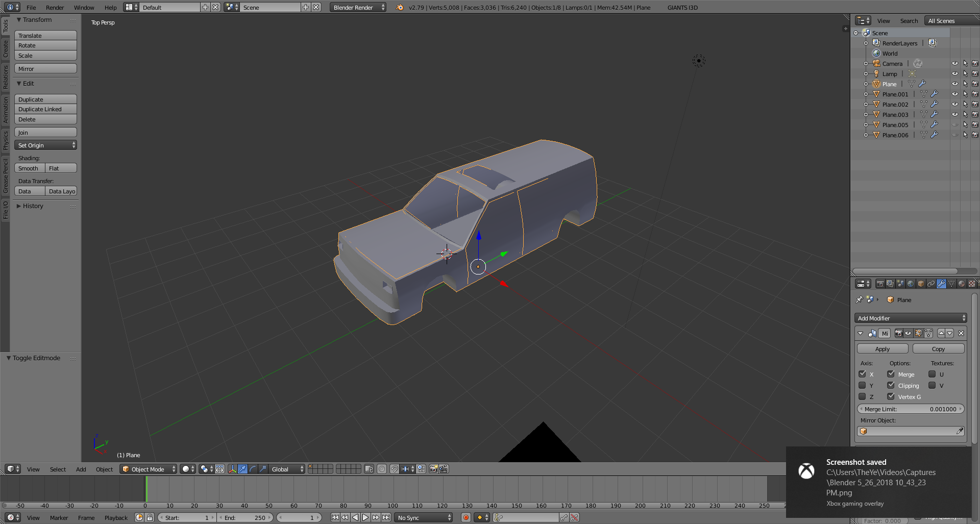Toggle proportional editing circle icon
This screenshot has height=524, width=980.
click(x=382, y=469)
